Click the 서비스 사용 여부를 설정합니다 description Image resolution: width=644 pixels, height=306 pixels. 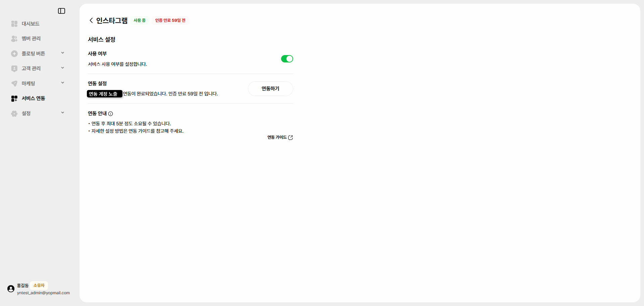tap(117, 64)
